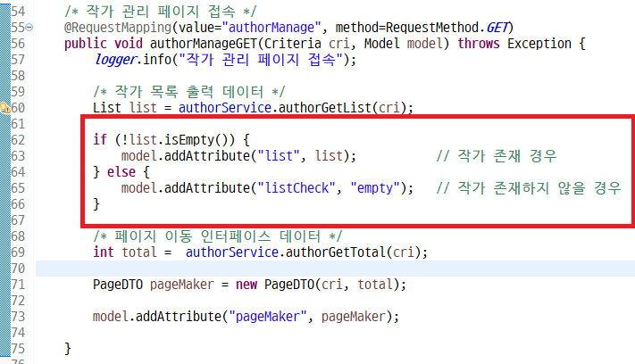Click the "list" string on line 63
This screenshot has height=364, width=635.
279,156
